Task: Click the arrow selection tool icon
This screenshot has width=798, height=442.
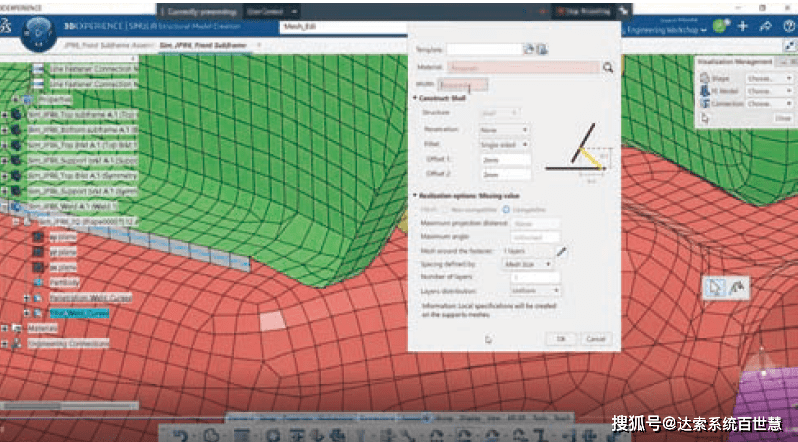Action: (x=714, y=288)
